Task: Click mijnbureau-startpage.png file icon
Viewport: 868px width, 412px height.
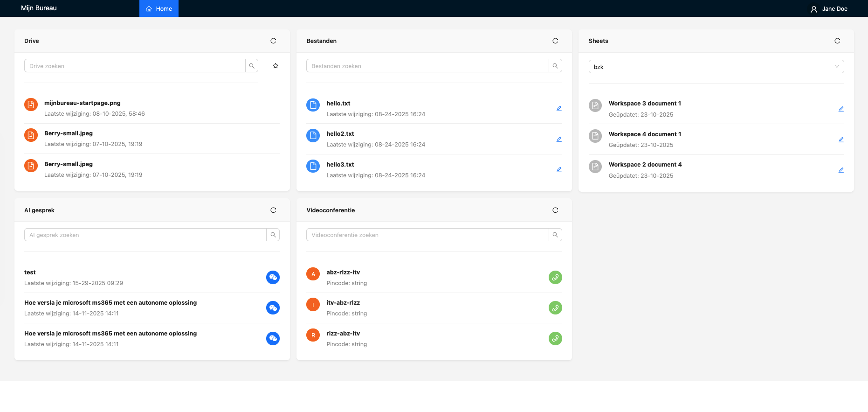Action: point(31,105)
